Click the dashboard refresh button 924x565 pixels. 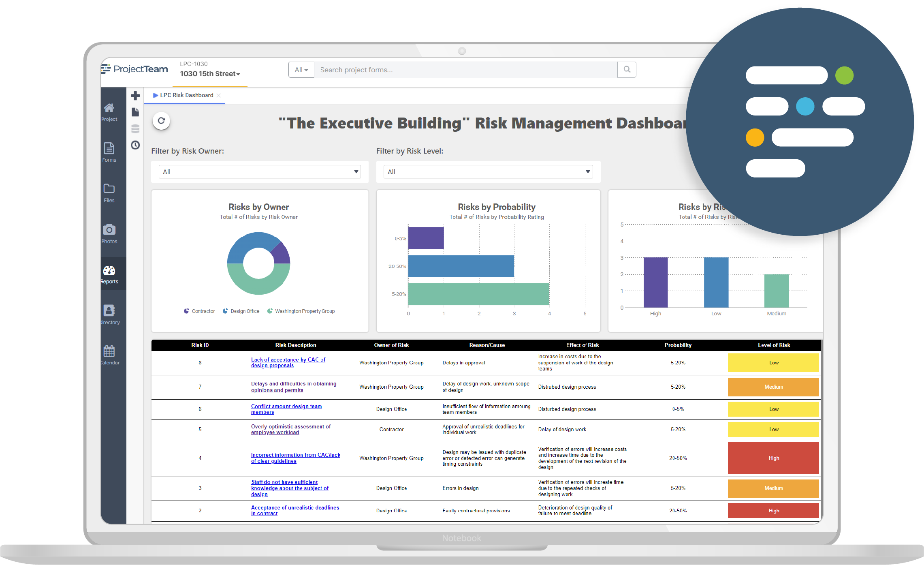tap(161, 121)
